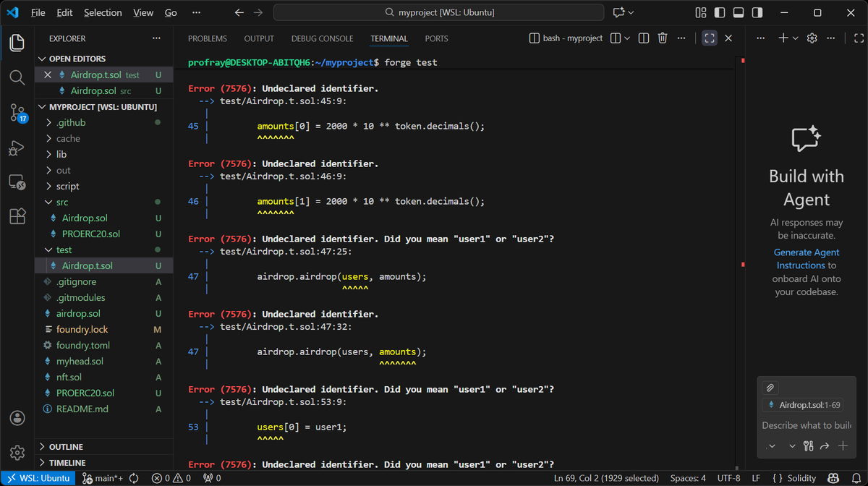868x486 pixels.
Task: Close the terminal panel
Action: click(x=728, y=38)
